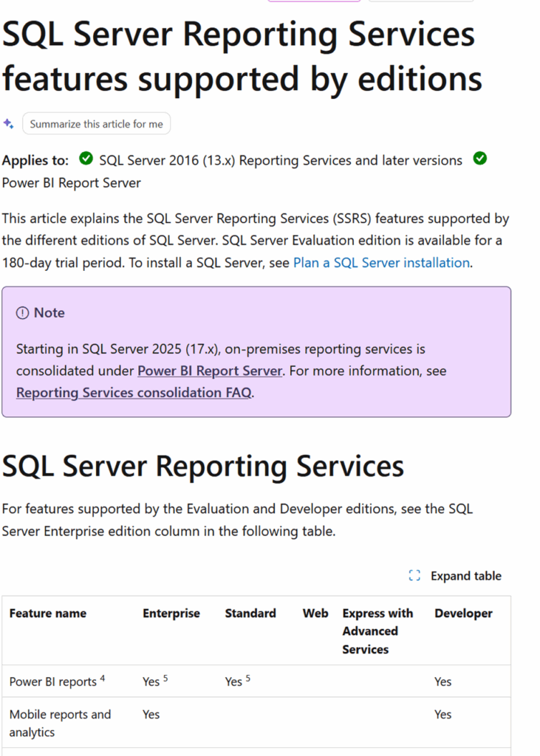The height and width of the screenshot is (756, 540).
Task: Click the Expand table control
Action: tap(466, 575)
